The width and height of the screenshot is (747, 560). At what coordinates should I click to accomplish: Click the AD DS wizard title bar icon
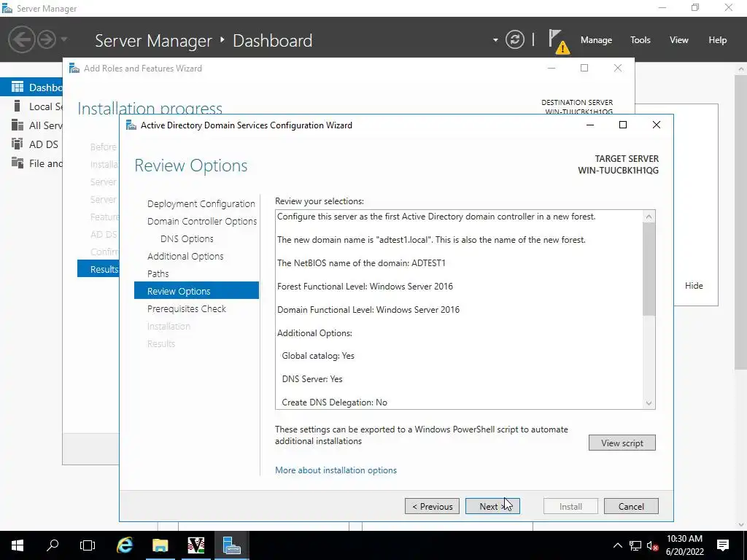[131, 125]
